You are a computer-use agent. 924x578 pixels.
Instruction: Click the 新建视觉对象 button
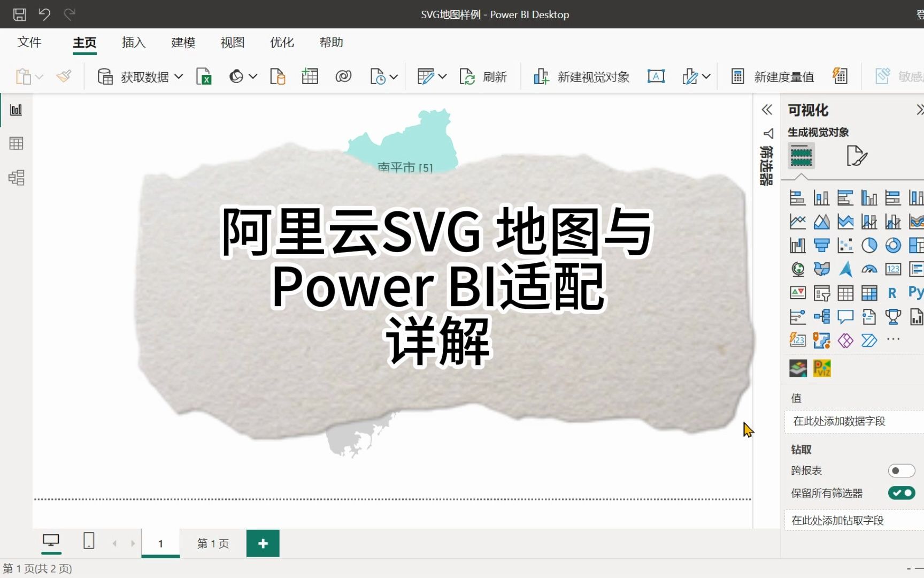581,77
